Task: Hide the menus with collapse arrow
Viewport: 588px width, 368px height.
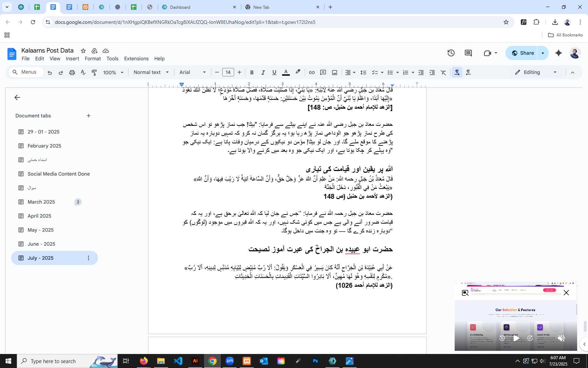Action: tap(573, 73)
